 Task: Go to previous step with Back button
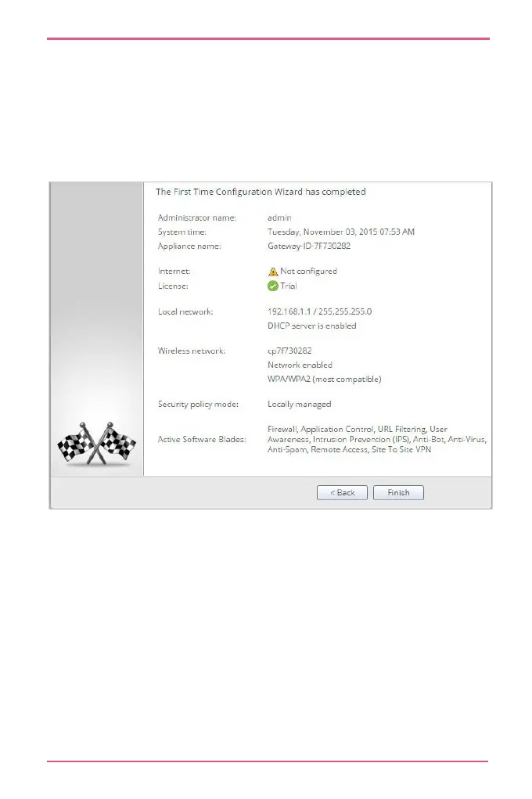[342, 492]
